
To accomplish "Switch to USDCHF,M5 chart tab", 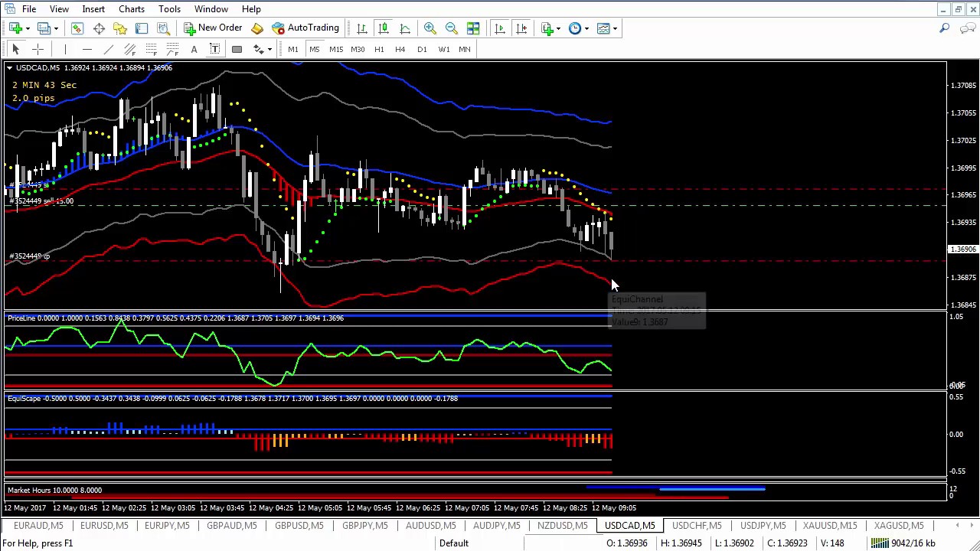I will pyautogui.click(x=697, y=526).
